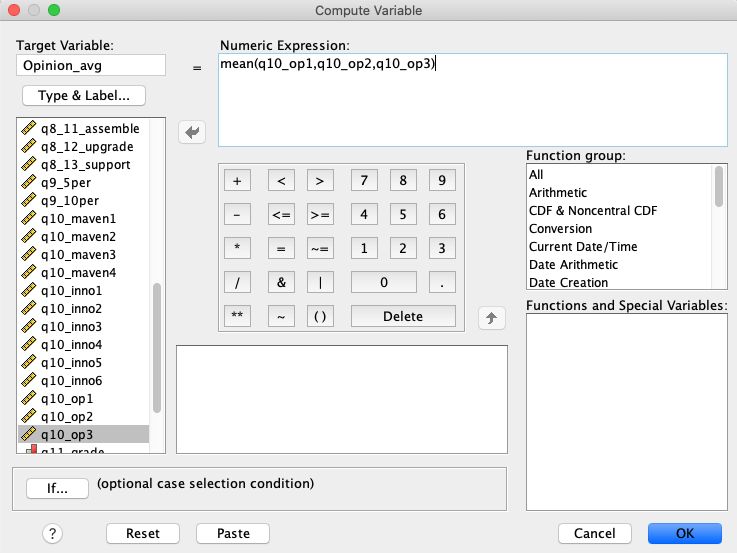737x553 pixels.
Task: Select variable q10_inno1
Action: point(84,290)
